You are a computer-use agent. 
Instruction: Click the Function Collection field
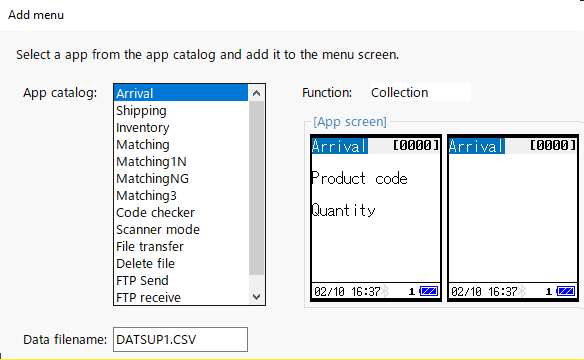click(421, 92)
